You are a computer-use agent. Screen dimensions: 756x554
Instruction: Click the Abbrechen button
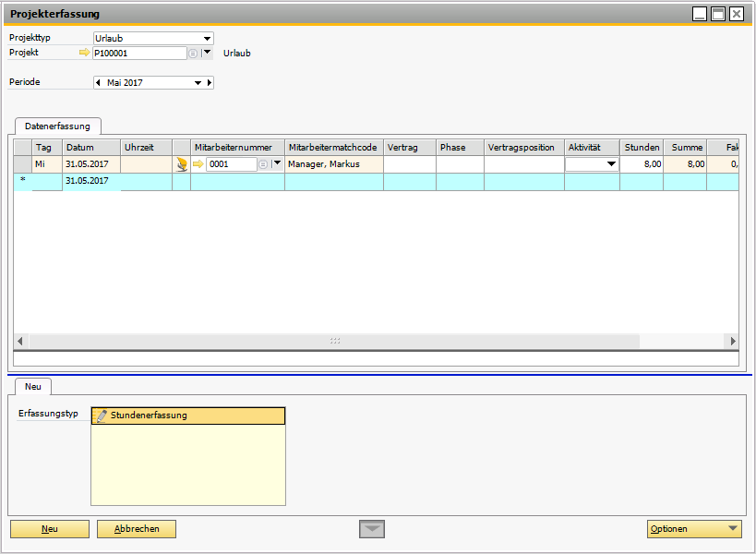pos(137,529)
